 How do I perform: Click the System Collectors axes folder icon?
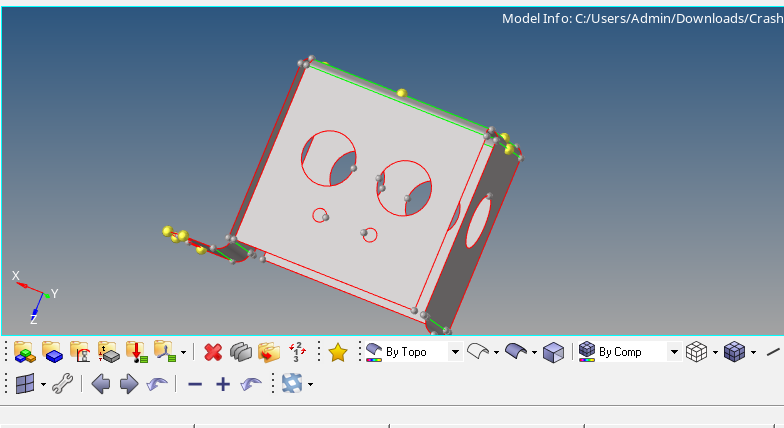pyautogui.click(x=164, y=352)
